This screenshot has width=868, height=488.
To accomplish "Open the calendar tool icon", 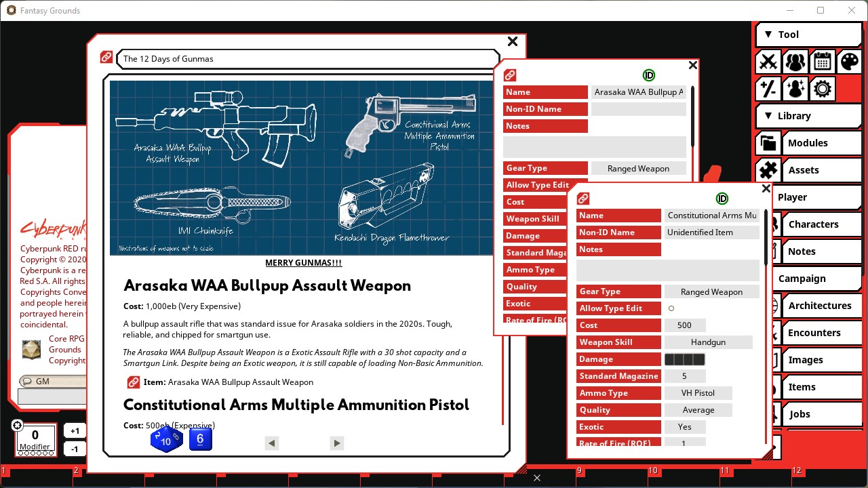I will click(822, 62).
